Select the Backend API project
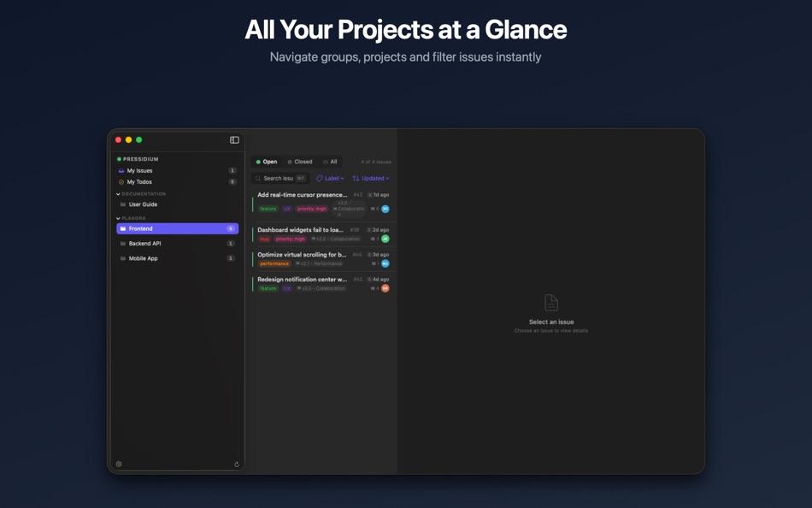Viewport: 812px width, 508px height. click(x=144, y=244)
